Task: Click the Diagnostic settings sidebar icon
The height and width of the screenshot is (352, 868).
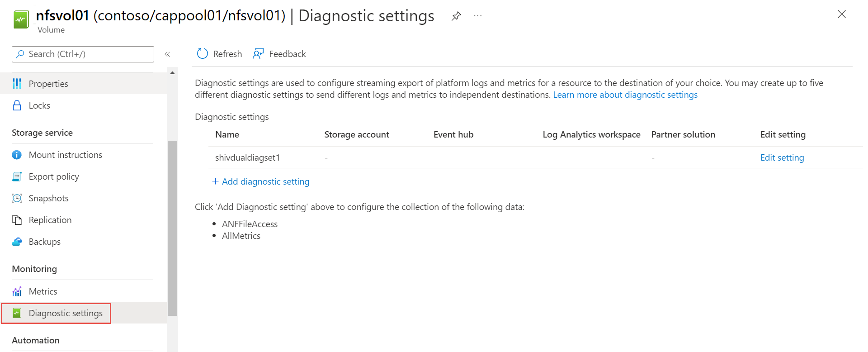Action: click(x=17, y=313)
